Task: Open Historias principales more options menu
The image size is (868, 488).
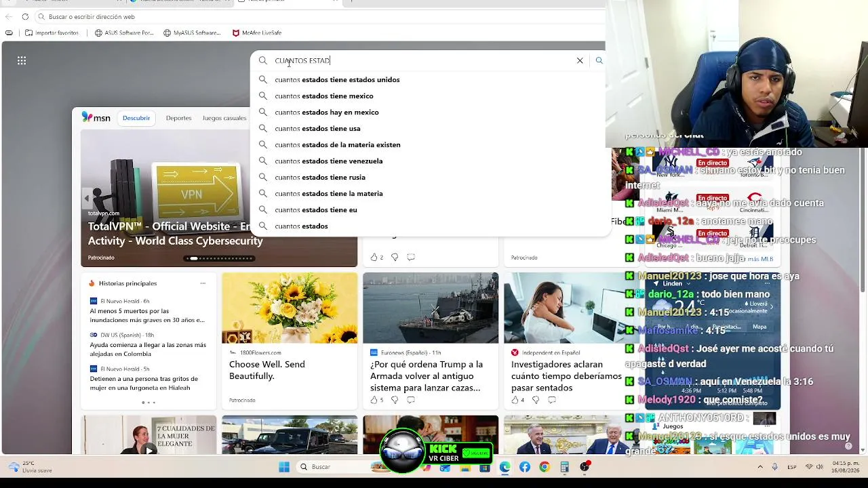Action: click(x=203, y=283)
